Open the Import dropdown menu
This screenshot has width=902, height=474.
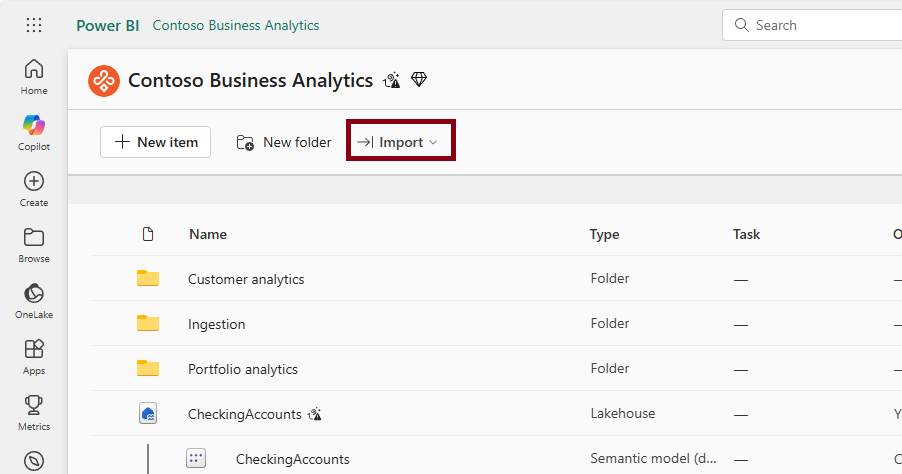(401, 142)
